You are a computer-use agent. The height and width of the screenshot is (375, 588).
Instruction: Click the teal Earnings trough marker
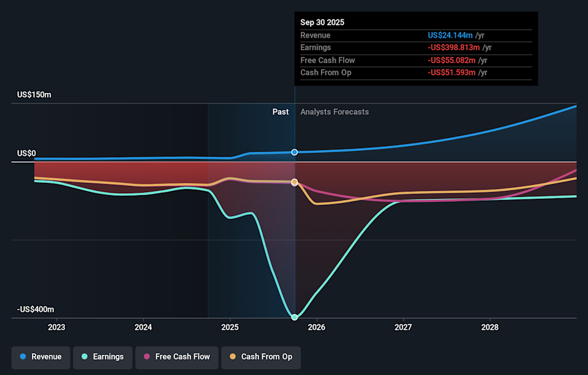pos(295,316)
